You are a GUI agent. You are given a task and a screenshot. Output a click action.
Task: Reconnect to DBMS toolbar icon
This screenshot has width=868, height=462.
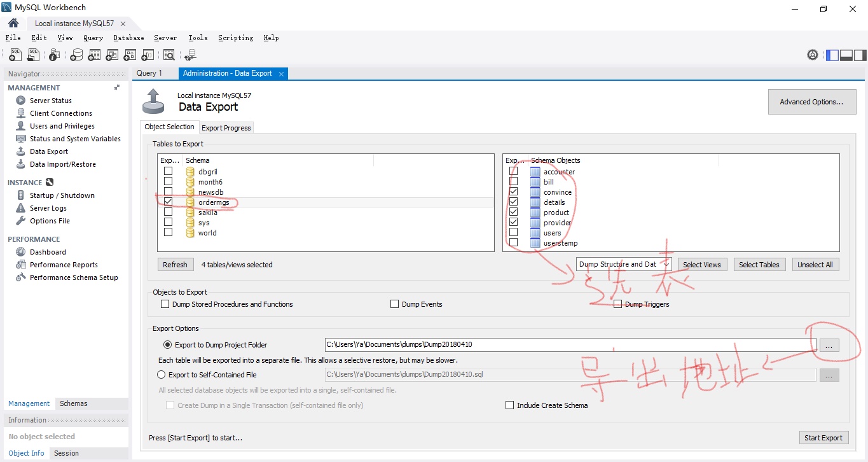coord(189,55)
